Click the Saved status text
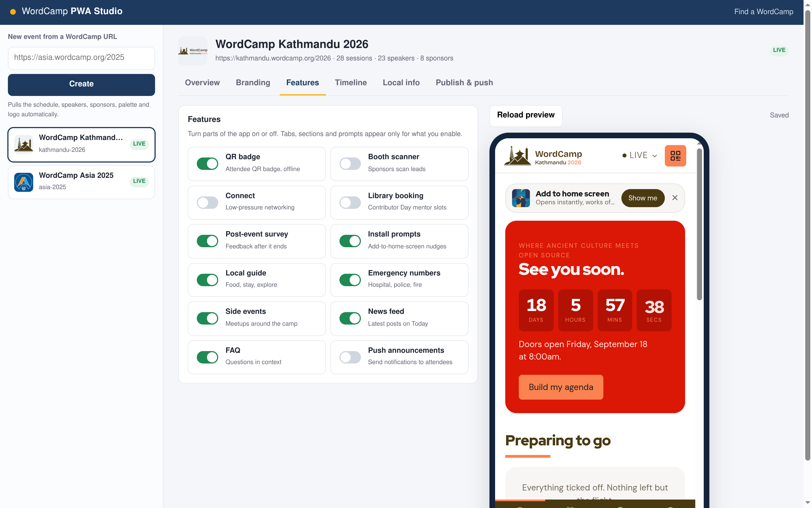 (x=779, y=115)
